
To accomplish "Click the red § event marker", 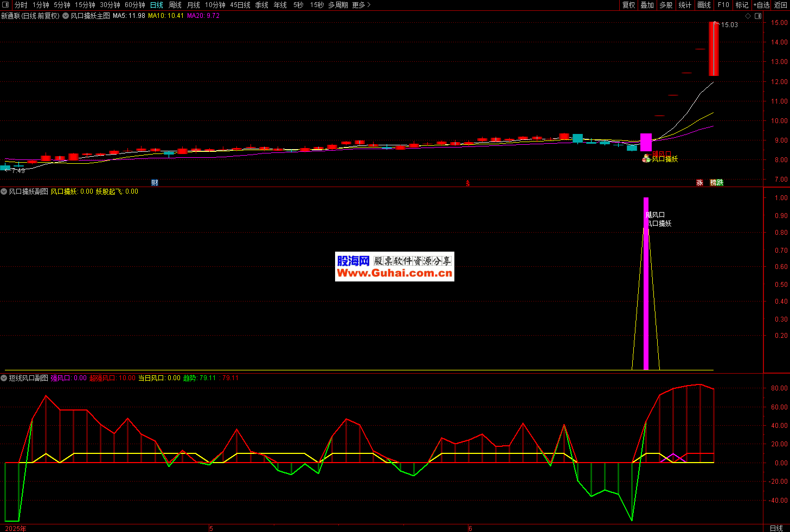I will tap(467, 183).
